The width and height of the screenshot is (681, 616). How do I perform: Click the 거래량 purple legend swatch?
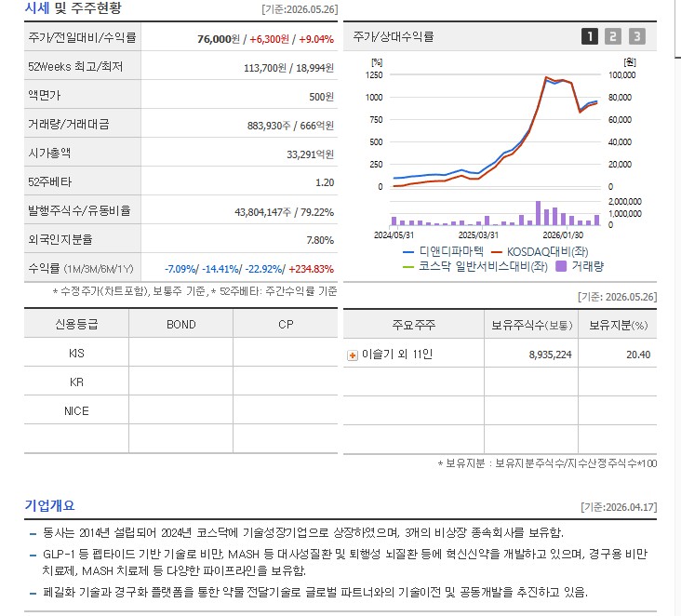pyautogui.click(x=561, y=266)
